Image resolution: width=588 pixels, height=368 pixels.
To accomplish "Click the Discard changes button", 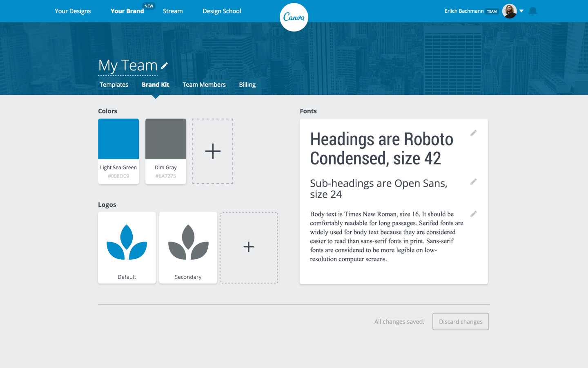I will pos(461,321).
